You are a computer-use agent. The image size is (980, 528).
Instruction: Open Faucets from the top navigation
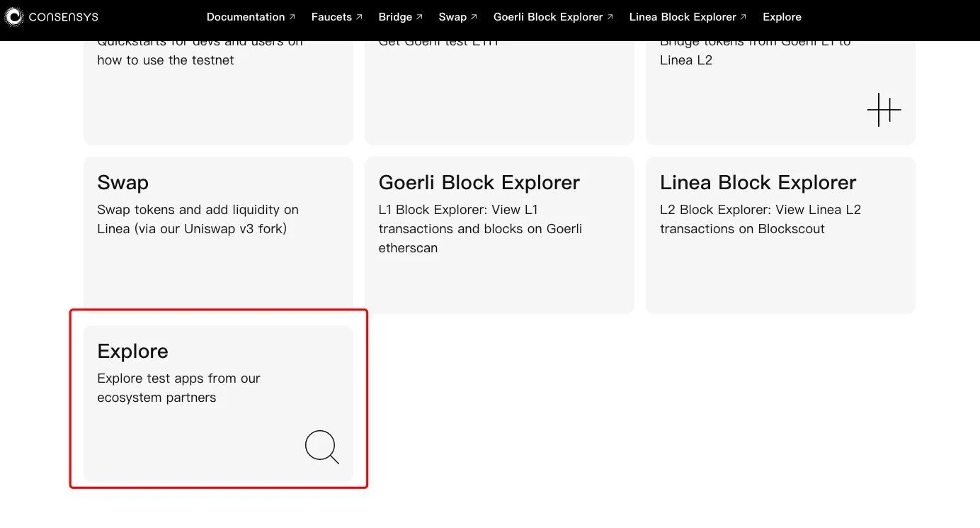pos(331,16)
